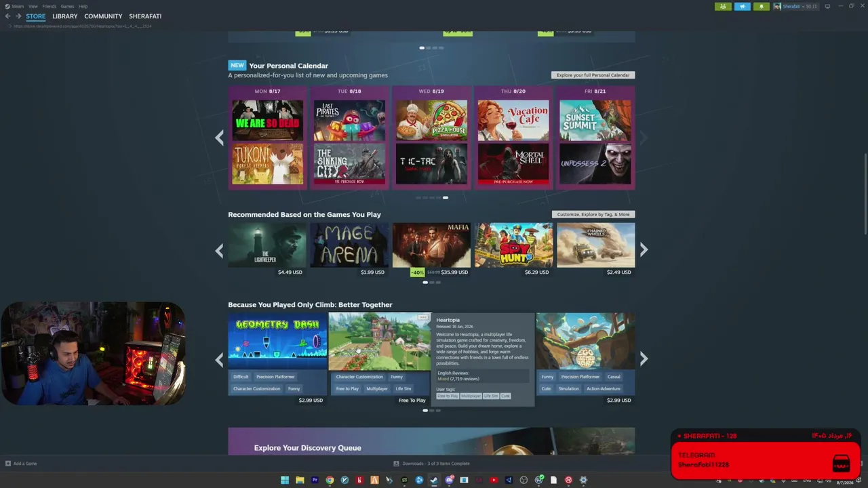Image resolution: width=868 pixels, height=488 pixels.
Task: Open the gear settings icon in the taskbar
Action: pos(583,480)
